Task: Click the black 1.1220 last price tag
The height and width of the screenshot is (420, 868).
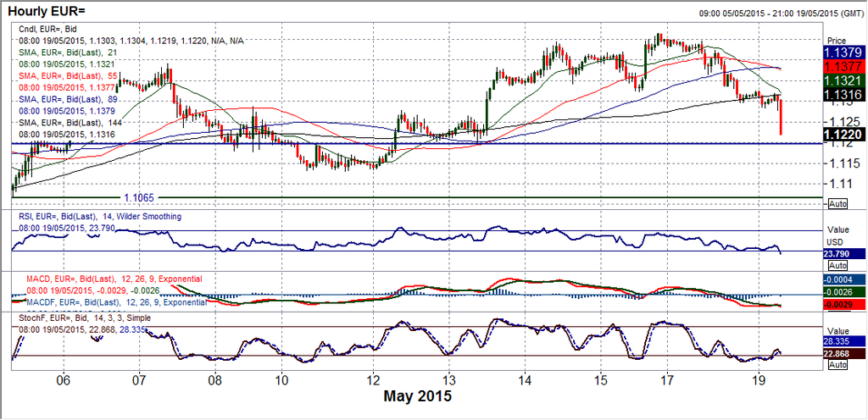Action: pyautogui.click(x=843, y=133)
